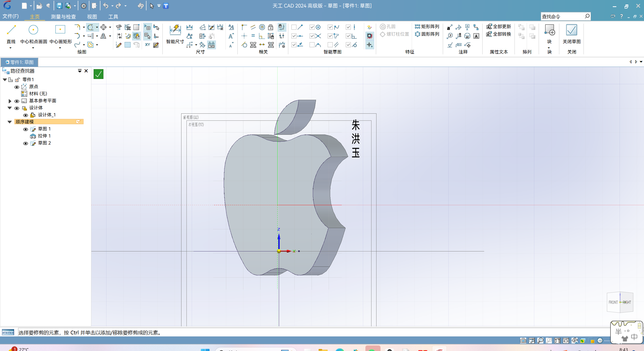644x351 pixels.
Task: Click the zoom magnifier icon in status bar
Action: 540,341
